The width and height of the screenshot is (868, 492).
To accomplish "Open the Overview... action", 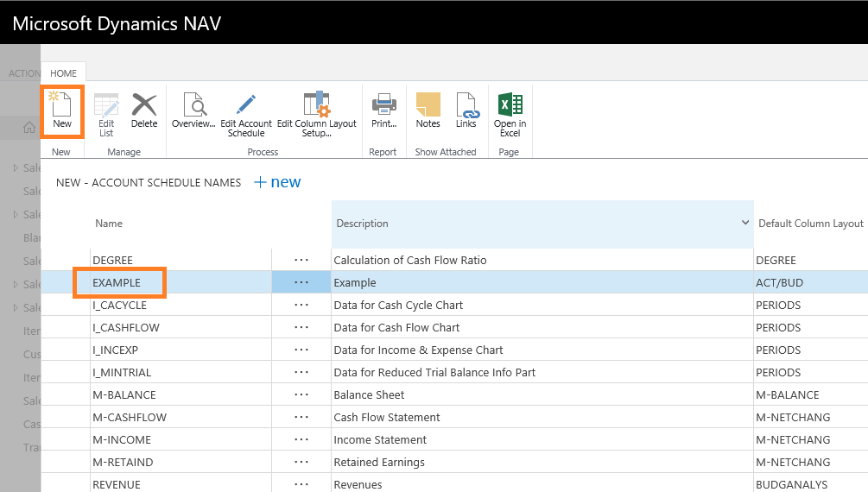I will (x=193, y=110).
